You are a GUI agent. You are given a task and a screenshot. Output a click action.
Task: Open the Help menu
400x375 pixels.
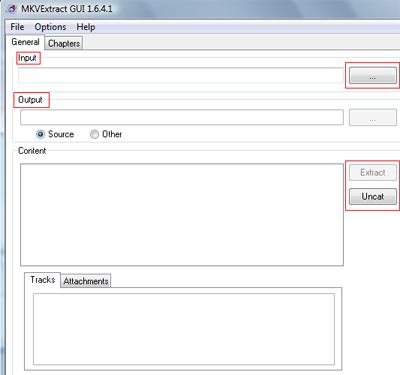86,27
